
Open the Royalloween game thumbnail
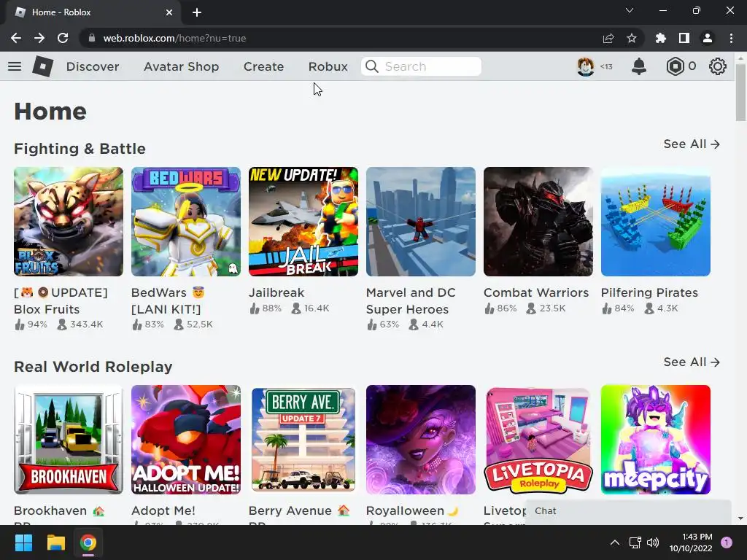pyautogui.click(x=421, y=440)
